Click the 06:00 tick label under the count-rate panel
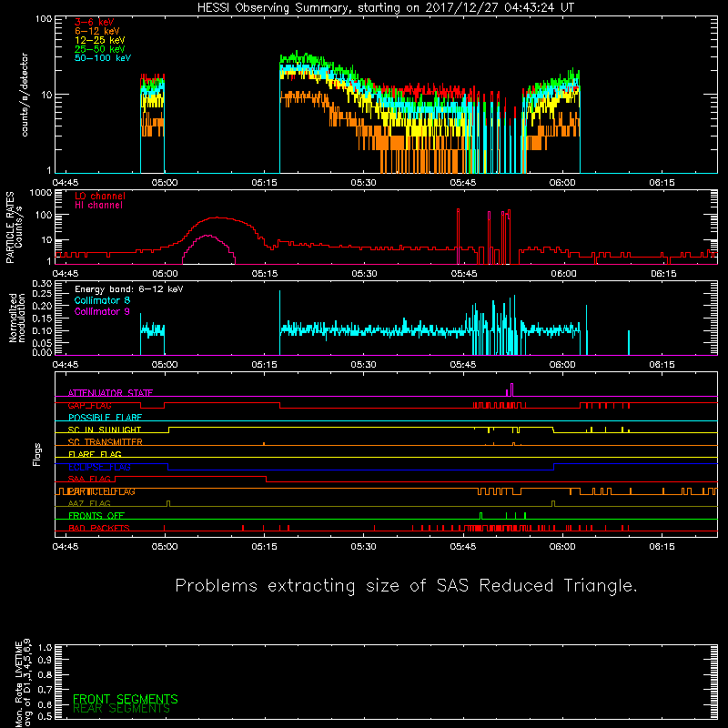 (x=562, y=183)
